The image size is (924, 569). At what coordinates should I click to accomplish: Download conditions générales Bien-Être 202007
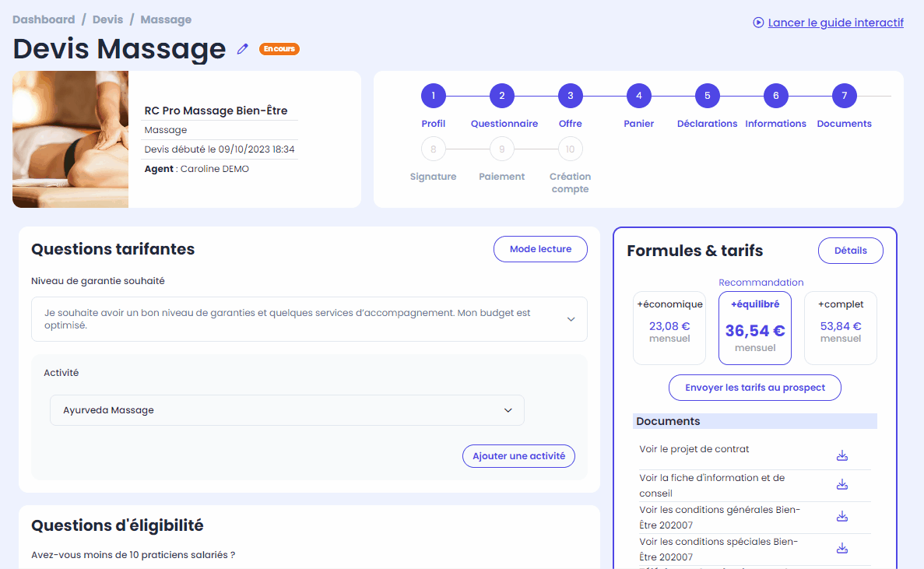click(x=842, y=516)
